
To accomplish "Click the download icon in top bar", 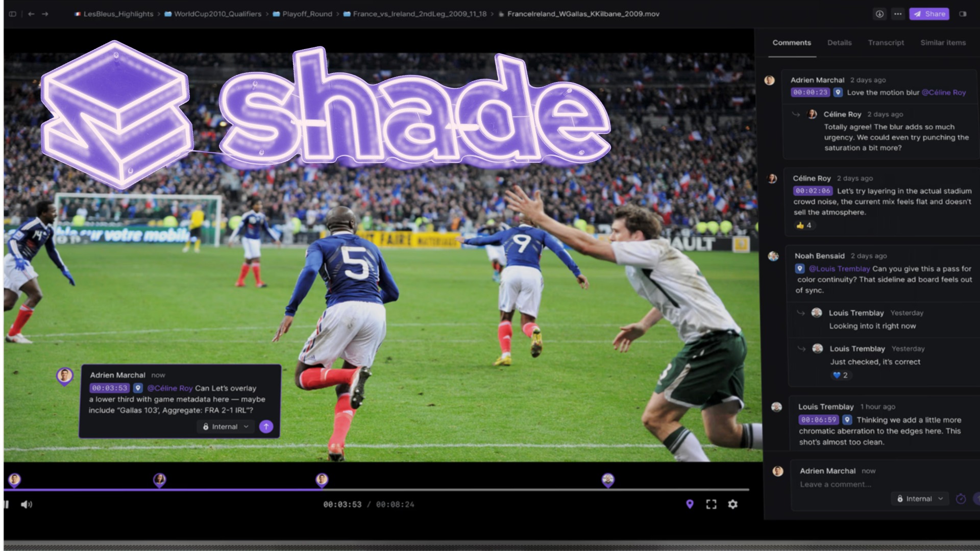I will [879, 14].
